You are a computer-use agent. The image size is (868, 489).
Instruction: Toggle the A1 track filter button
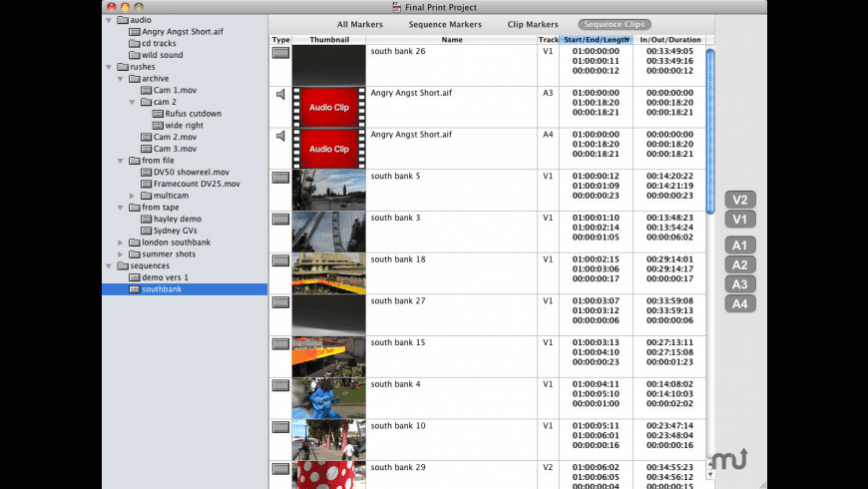pos(740,245)
